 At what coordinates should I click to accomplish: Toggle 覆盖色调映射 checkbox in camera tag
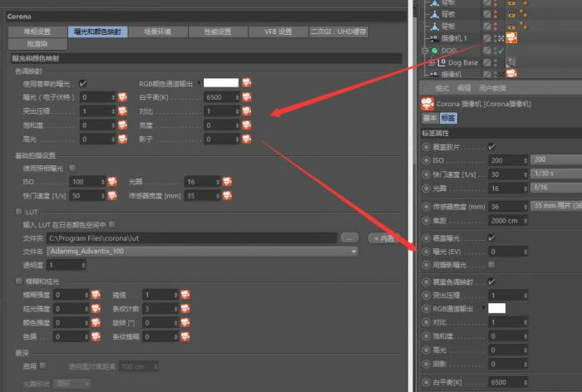pos(491,282)
